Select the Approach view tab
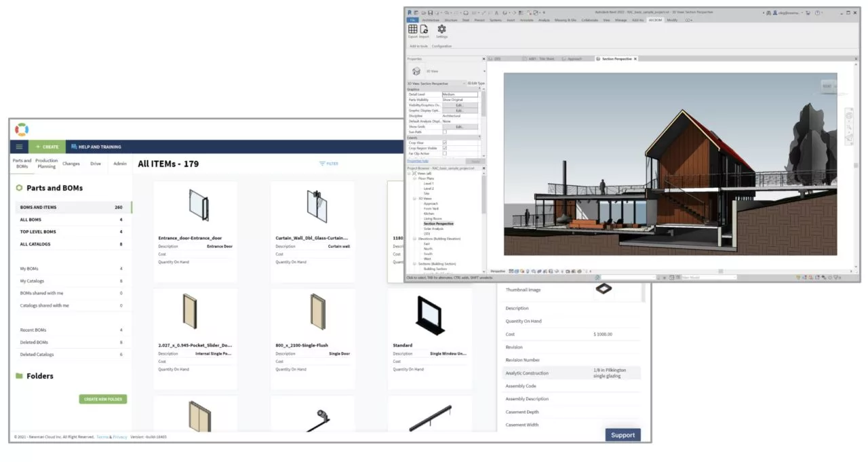This screenshot has height=462, width=868. (x=574, y=59)
